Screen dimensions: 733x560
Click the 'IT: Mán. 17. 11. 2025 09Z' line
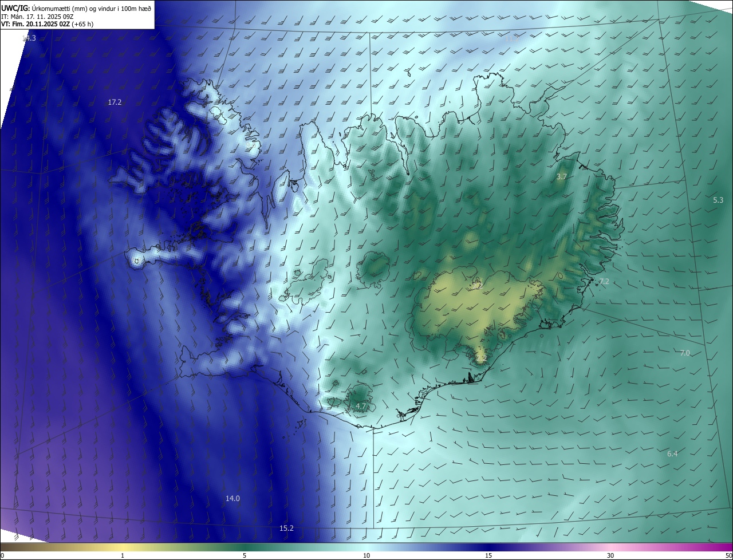[37, 17]
